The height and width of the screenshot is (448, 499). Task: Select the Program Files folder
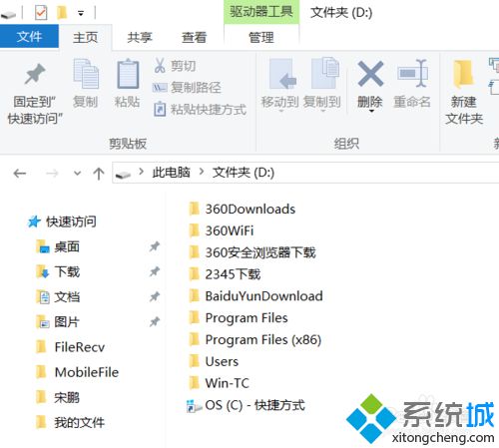point(239,317)
